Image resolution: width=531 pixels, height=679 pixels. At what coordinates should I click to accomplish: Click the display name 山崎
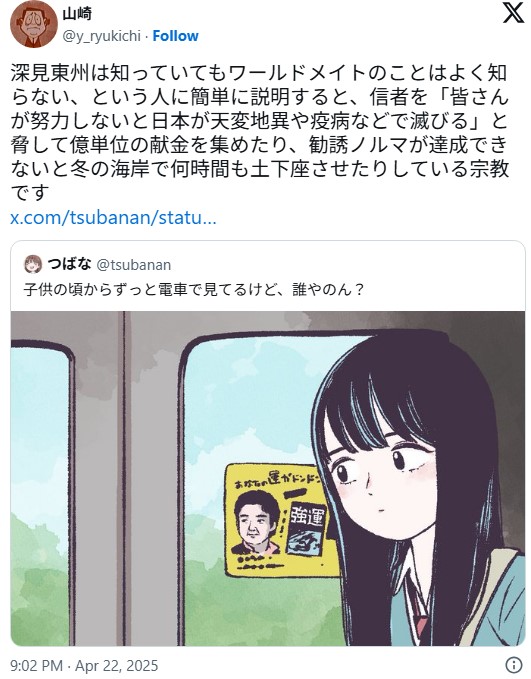click(x=77, y=14)
